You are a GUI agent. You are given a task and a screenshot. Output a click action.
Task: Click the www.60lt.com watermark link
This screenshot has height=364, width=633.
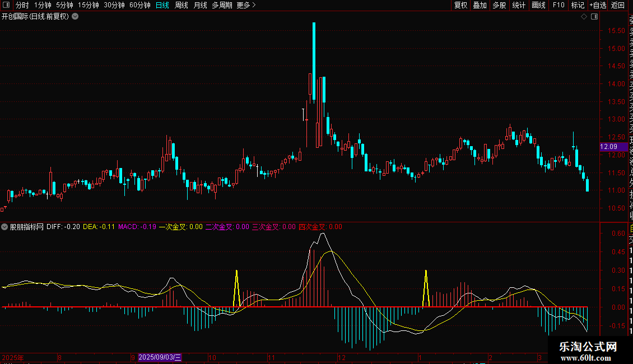588,358
